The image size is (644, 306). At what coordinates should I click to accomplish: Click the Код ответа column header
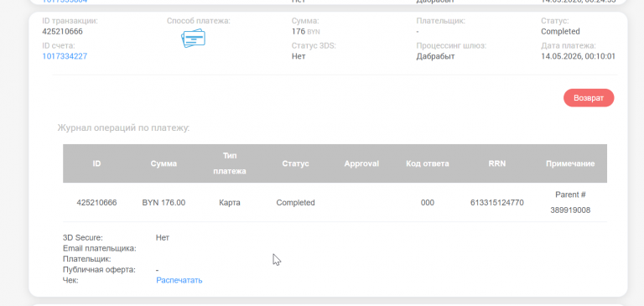point(428,163)
